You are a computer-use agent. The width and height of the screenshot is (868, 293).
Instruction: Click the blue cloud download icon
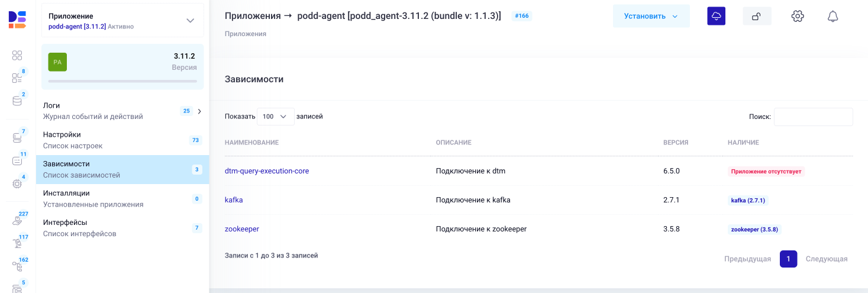tap(716, 16)
